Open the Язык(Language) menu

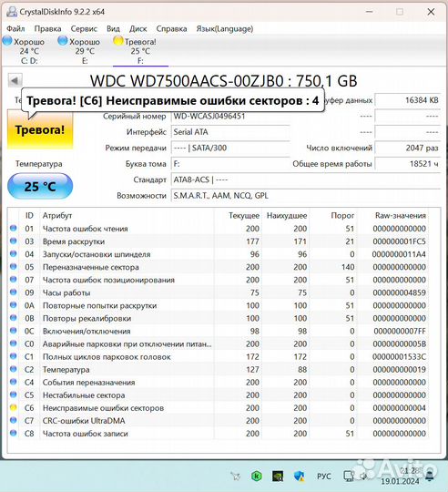[225, 29]
